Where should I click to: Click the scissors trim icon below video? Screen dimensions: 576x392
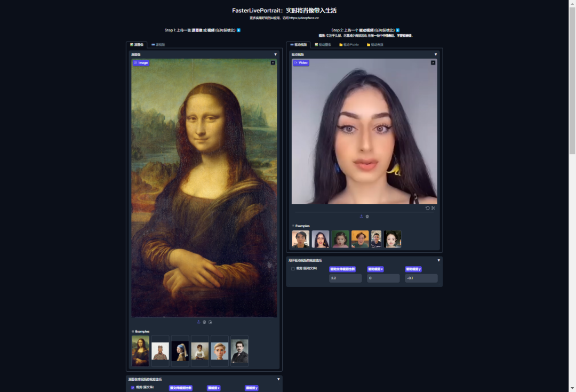coord(433,208)
